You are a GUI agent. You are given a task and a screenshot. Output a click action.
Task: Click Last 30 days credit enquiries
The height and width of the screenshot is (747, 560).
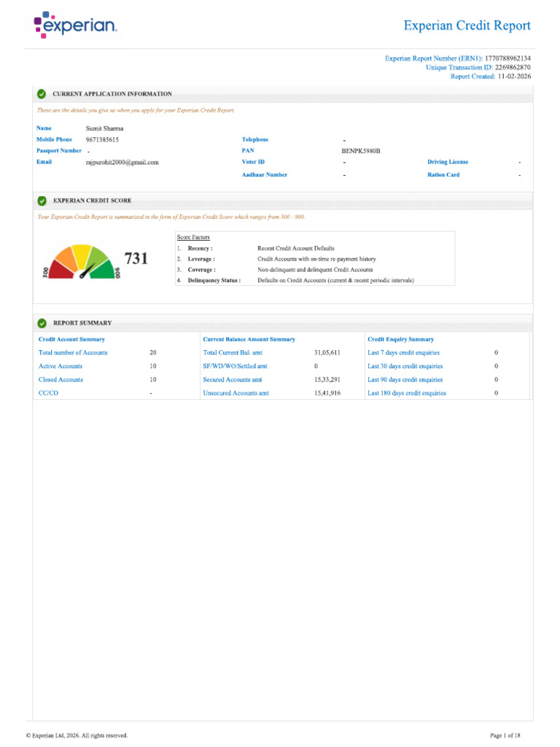[405, 366]
